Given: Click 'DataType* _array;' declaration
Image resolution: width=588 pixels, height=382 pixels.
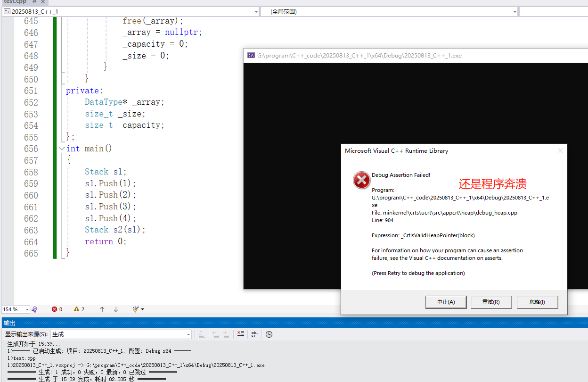Looking at the screenshot, I should click(x=125, y=102).
